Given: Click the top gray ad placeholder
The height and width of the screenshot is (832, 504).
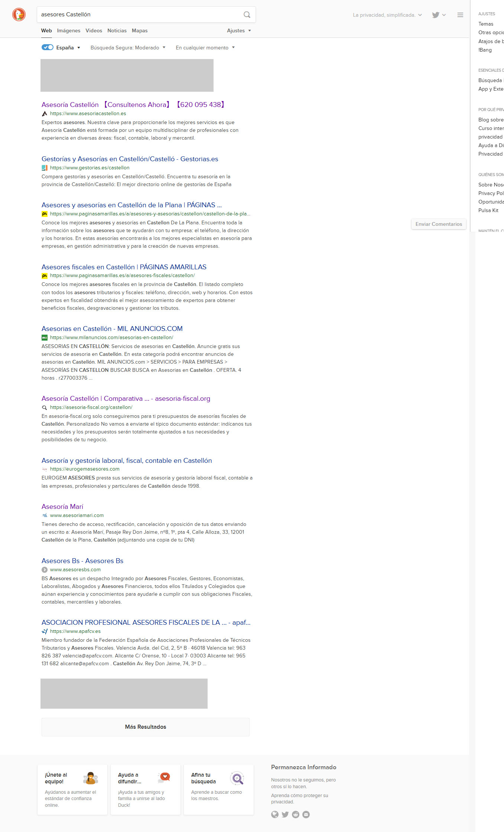Looking at the screenshot, I should (127, 75).
